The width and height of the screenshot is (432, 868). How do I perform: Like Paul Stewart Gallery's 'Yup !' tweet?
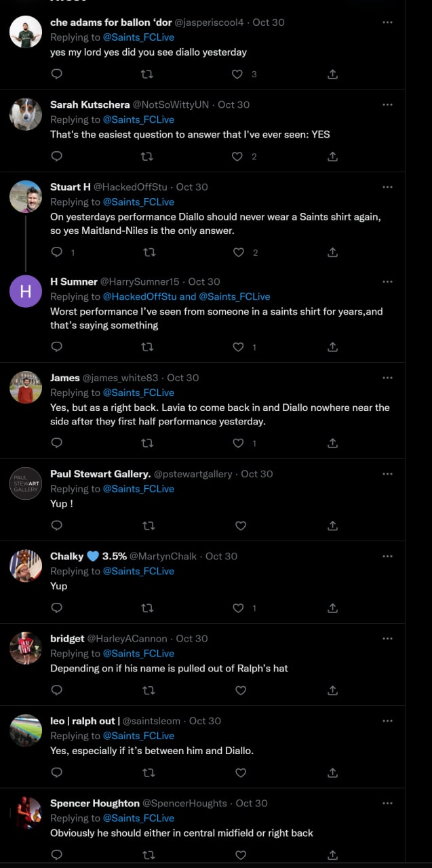point(240,526)
